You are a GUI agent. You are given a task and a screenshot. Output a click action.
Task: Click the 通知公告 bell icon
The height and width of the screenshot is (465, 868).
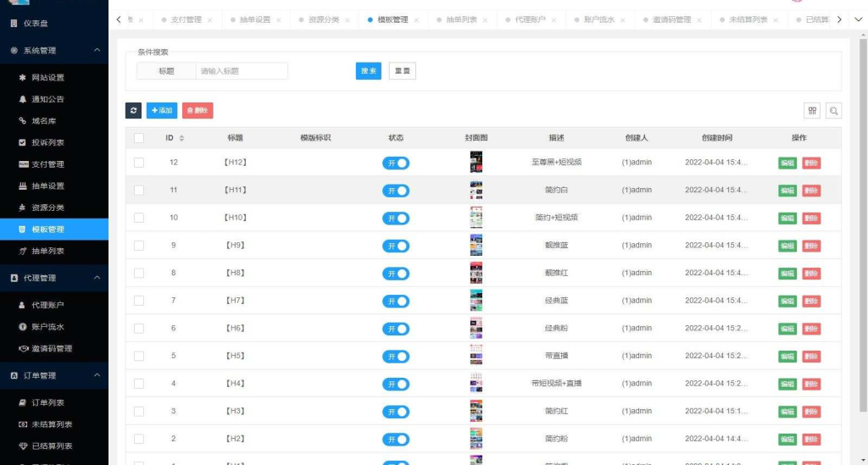(22, 99)
